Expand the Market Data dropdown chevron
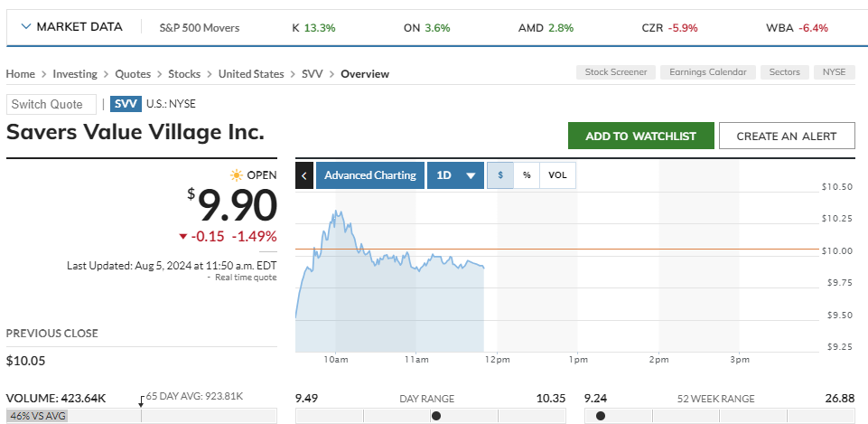Viewport: 868px width, 424px height. coord(25,27)
